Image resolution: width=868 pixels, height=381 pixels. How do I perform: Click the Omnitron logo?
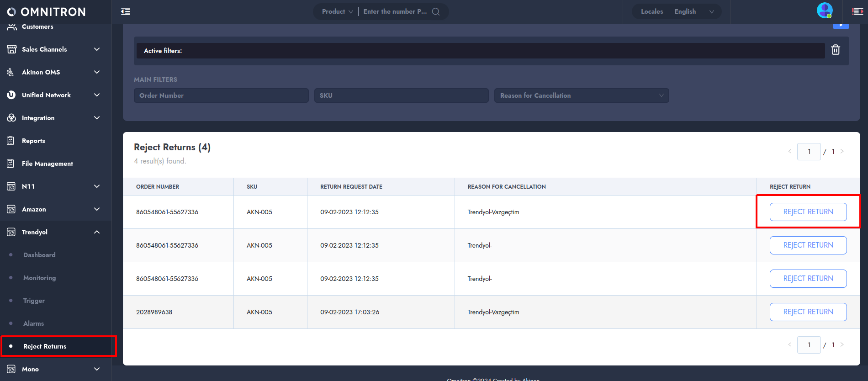46,12
